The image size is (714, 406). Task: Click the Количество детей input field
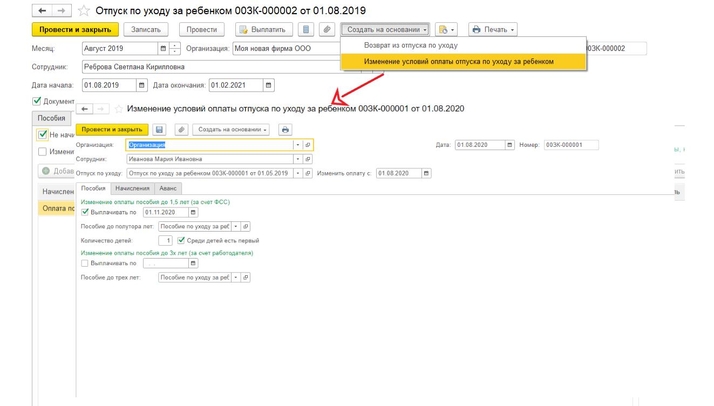[165, 240]
